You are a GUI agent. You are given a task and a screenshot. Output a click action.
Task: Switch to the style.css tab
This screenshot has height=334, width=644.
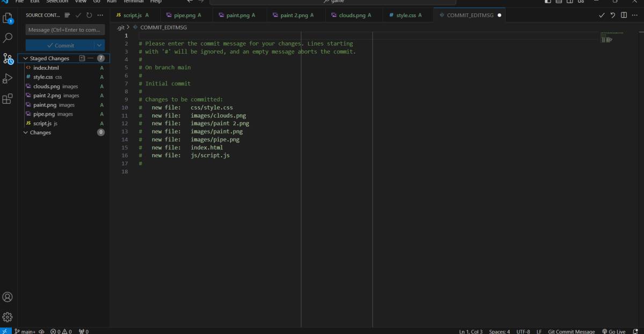pos(408,15)
